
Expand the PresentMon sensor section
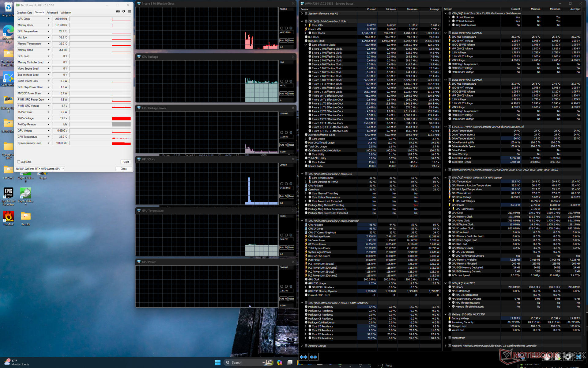click(x=446, y=338)
